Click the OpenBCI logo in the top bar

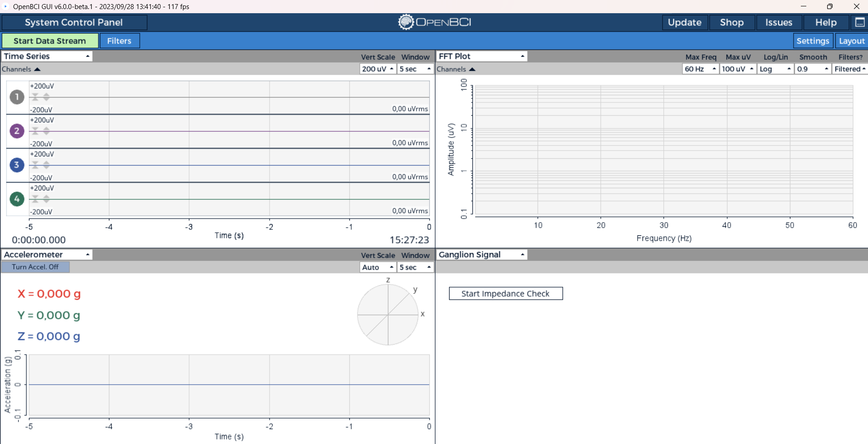[435, 22]
